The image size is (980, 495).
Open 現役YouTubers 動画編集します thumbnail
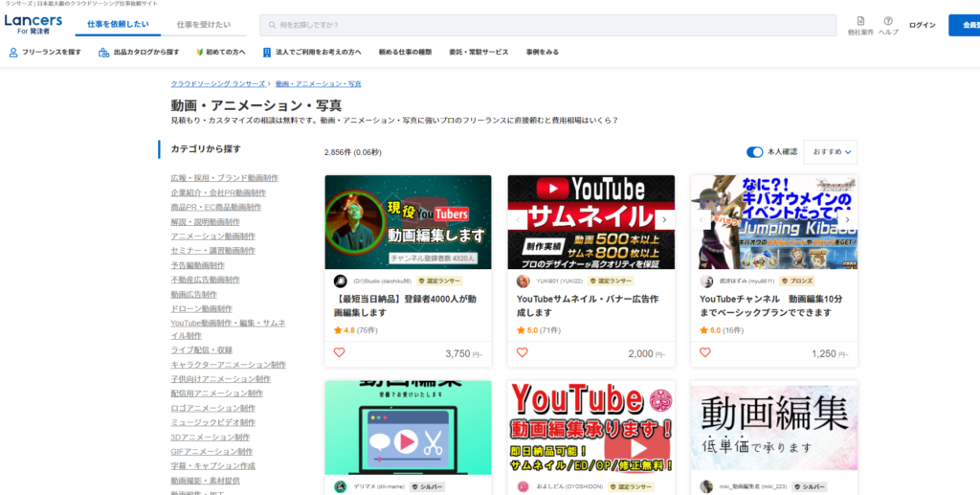pos(408,222)
